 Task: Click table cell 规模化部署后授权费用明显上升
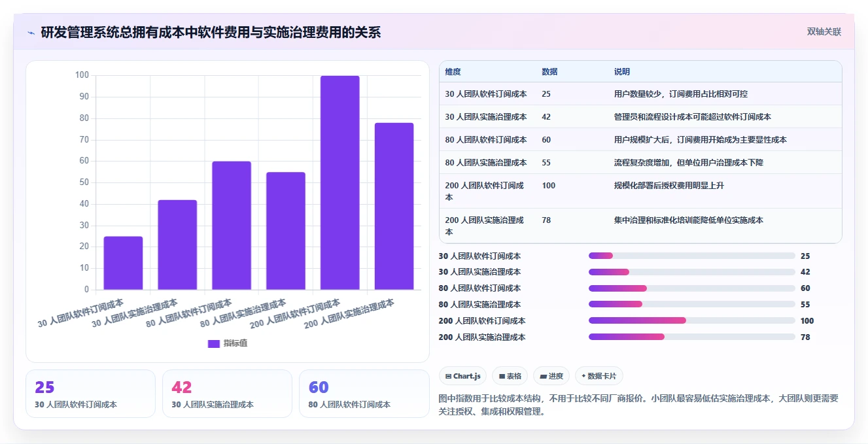(669, 186)
